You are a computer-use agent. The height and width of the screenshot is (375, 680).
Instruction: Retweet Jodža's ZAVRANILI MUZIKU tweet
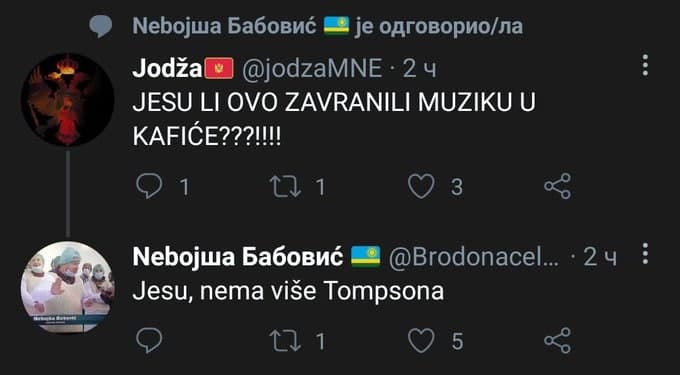286,187
